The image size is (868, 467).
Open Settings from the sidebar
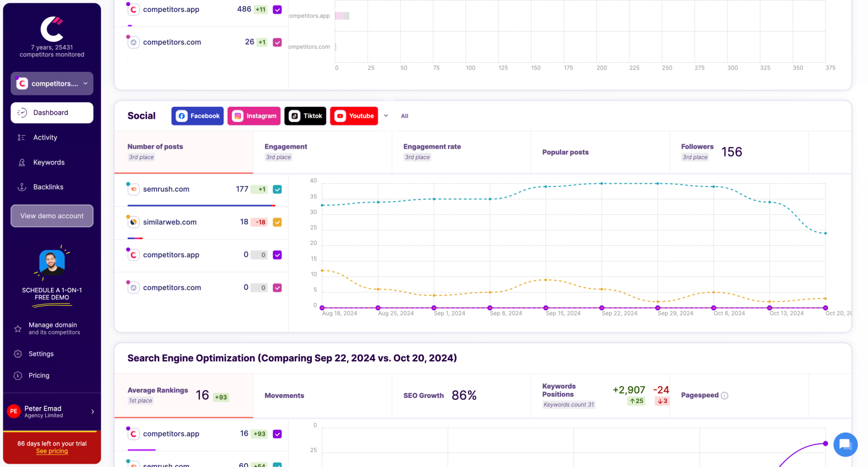pyautogui.click(x=41, y=353)
